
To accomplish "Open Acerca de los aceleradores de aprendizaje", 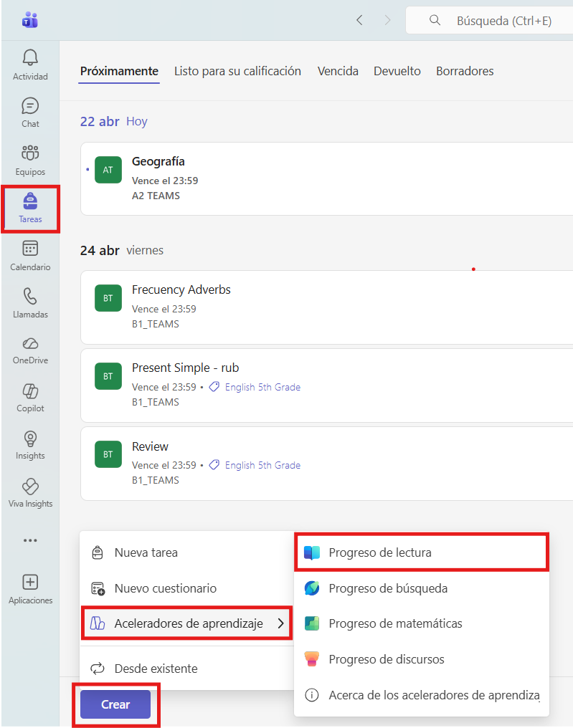I will tap(422, 695).
